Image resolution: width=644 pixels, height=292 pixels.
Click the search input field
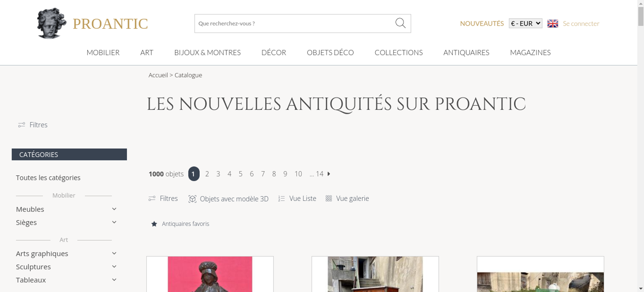(x=295, y=23)
